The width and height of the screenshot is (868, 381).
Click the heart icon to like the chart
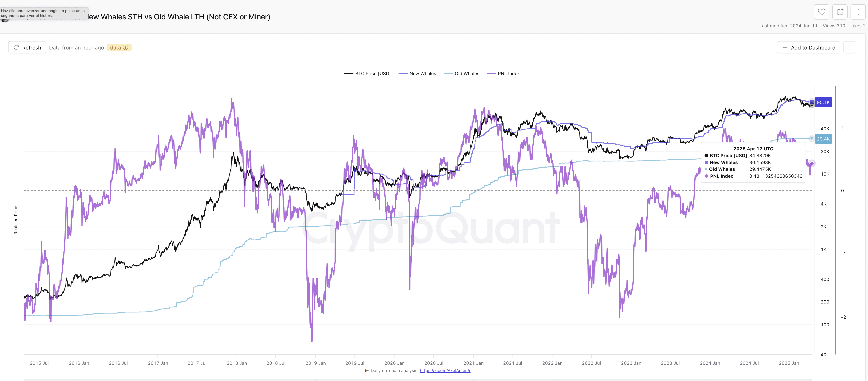coord(821,12)
